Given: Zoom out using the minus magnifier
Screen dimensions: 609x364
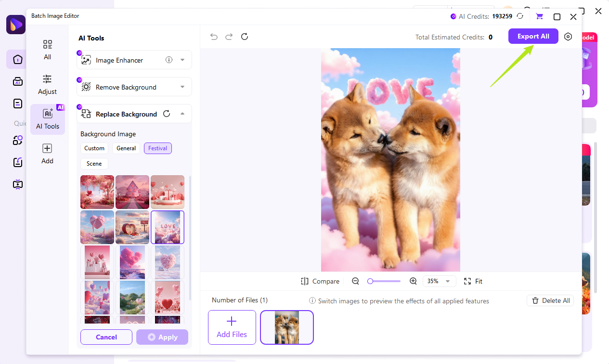Looking at the screenshot, I should (x=355, y=281).
